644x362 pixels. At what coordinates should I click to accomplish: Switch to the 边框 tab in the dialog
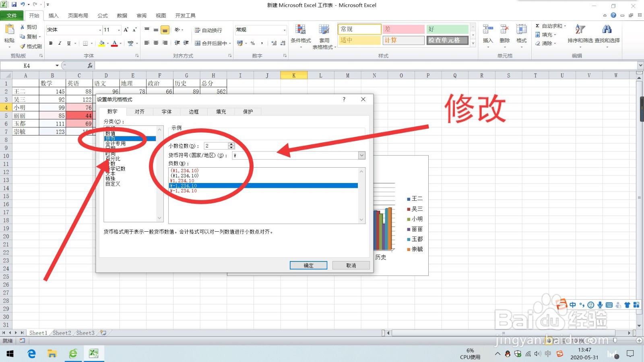(x=193, y=111)
